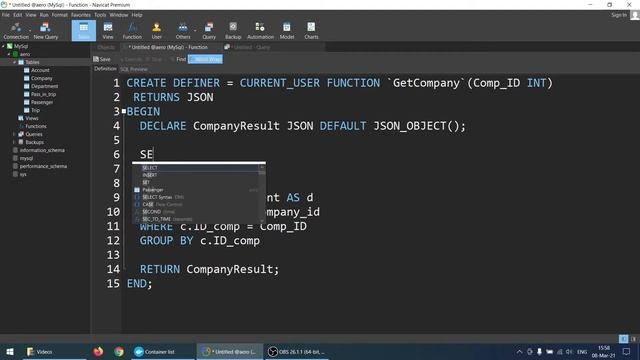Click the system tray volume icon
The width and height of the screenshot is (640, 360).
[569, 351]
